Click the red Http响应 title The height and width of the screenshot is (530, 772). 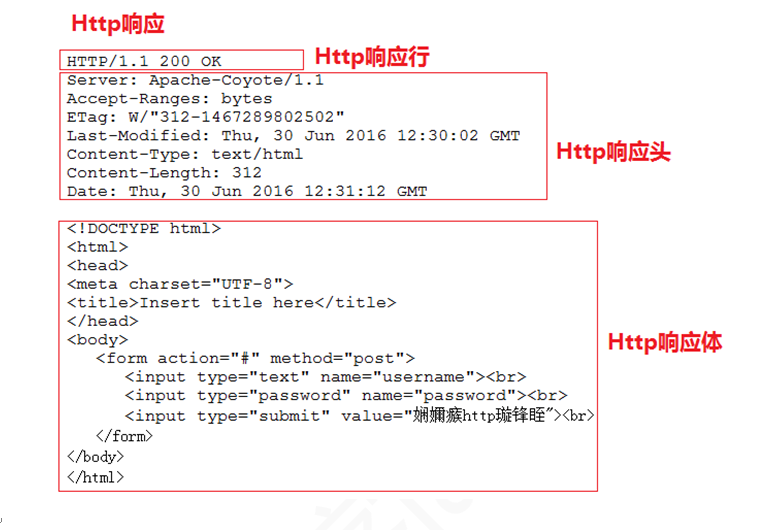coord(118,24)
